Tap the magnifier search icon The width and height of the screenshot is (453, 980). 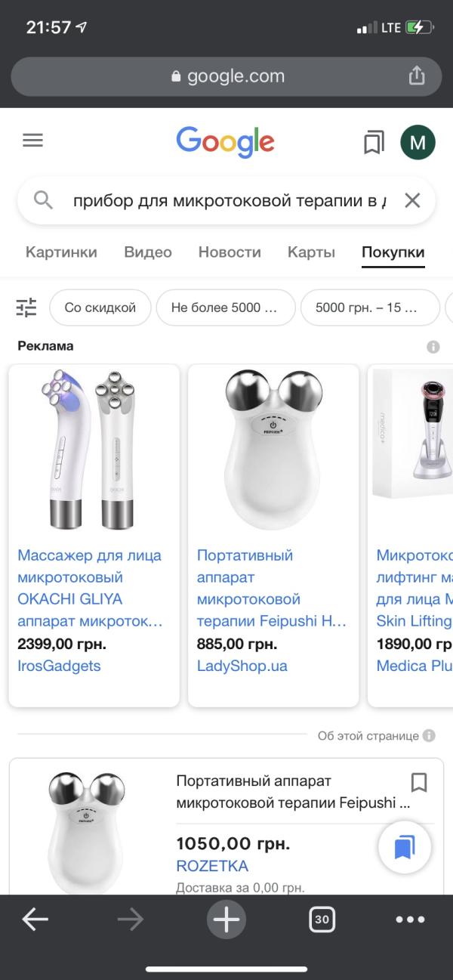click(44, 200)
